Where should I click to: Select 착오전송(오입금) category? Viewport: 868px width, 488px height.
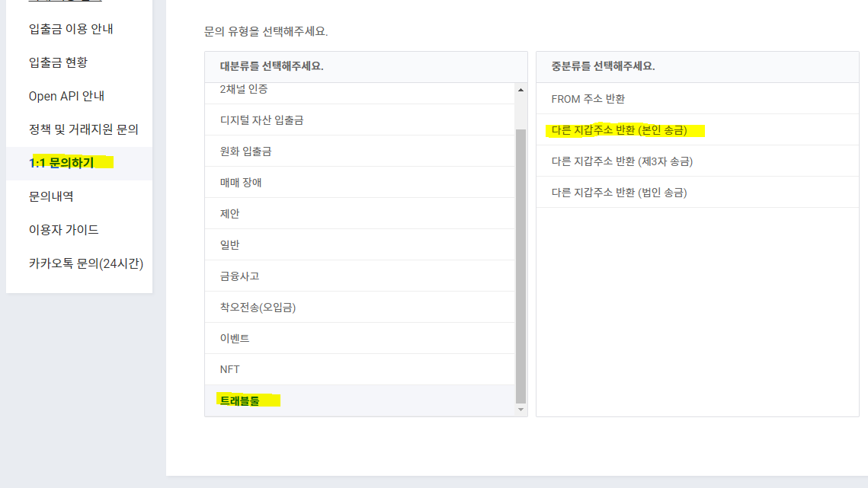360,307
